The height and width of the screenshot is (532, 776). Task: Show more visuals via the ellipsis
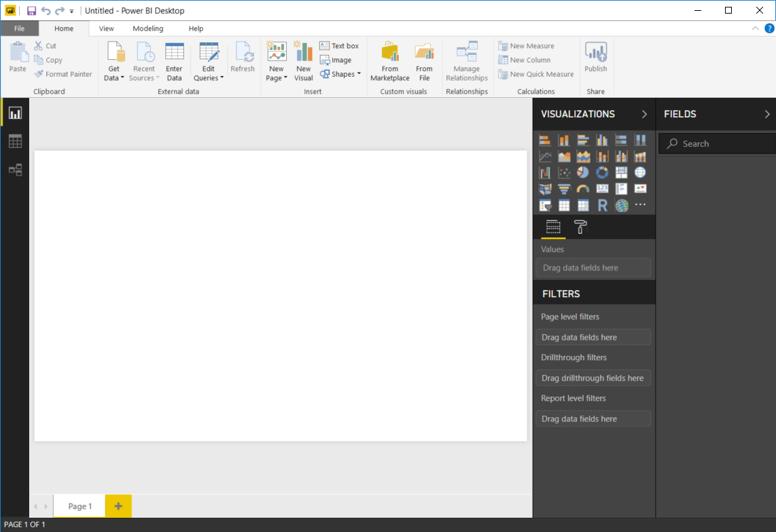(640, 205)
